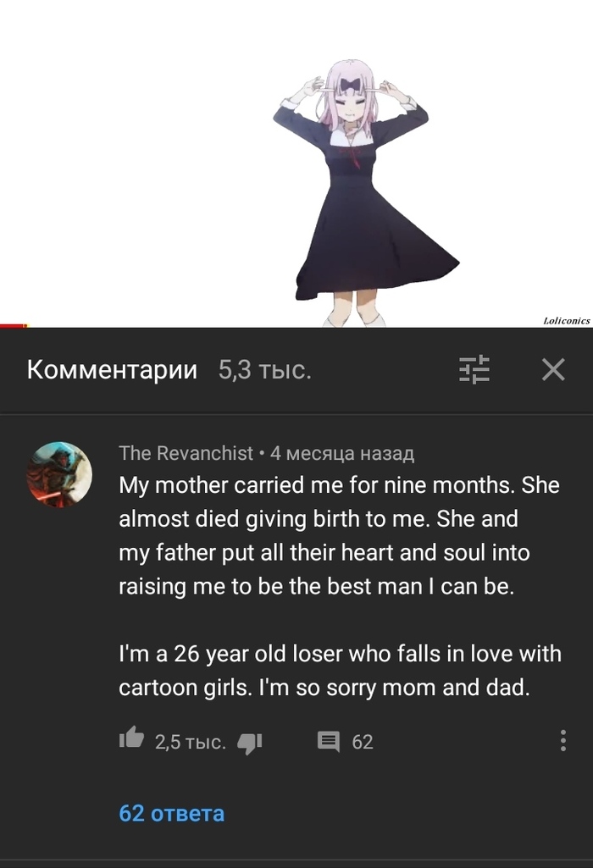Screen dimensions: 593x868
Task: Click the reply speech-bubble icon
Action: [x=328, y=742]
